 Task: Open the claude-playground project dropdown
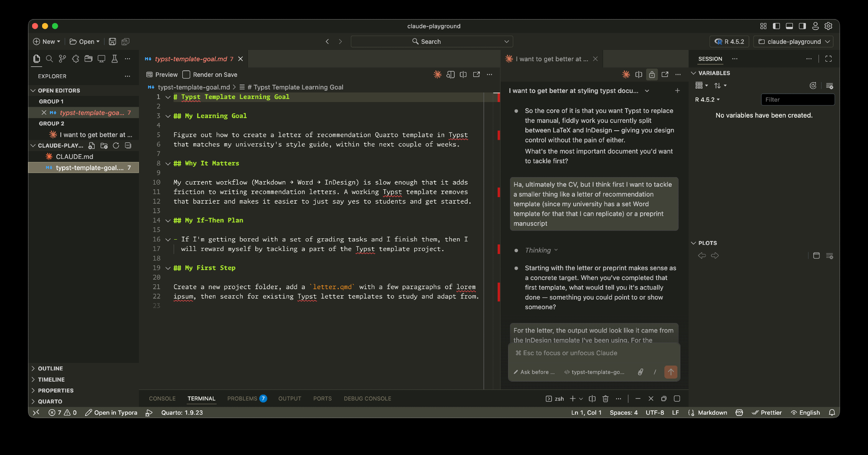[793, 42]
